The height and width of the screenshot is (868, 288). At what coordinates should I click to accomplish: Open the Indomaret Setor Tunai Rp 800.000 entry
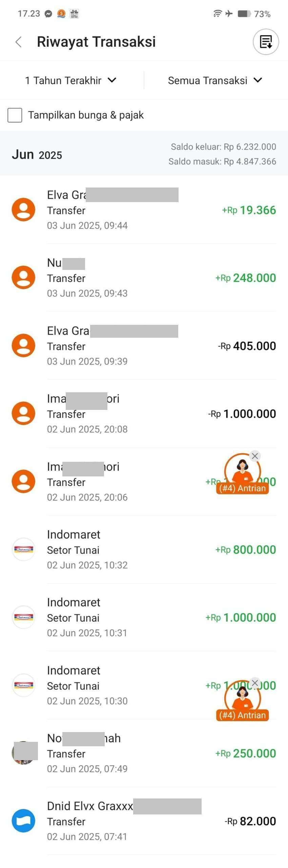(x=144, y=550)
